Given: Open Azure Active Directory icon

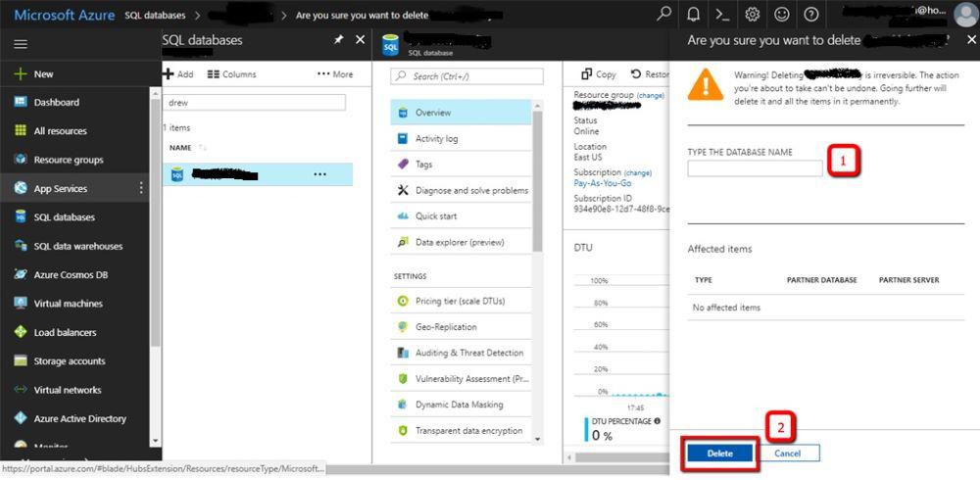Looking at the screenshot, I should pyautogui.click(x=21, y=418).
